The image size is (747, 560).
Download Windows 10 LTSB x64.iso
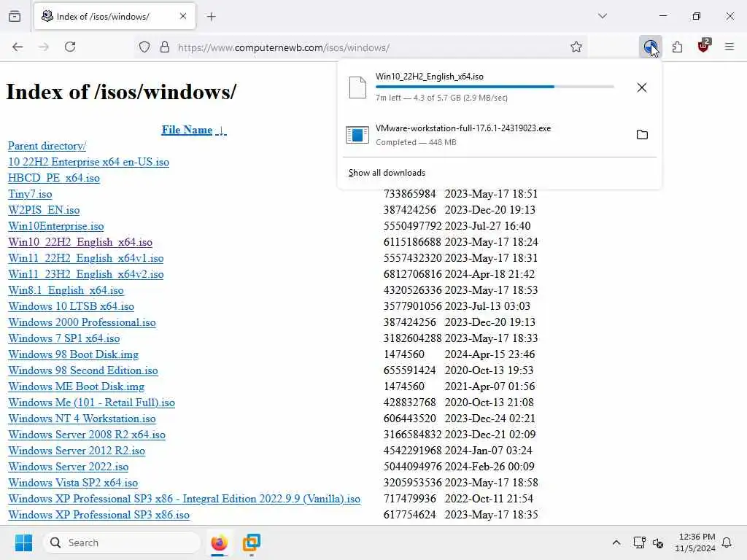[x=71, y=307]
